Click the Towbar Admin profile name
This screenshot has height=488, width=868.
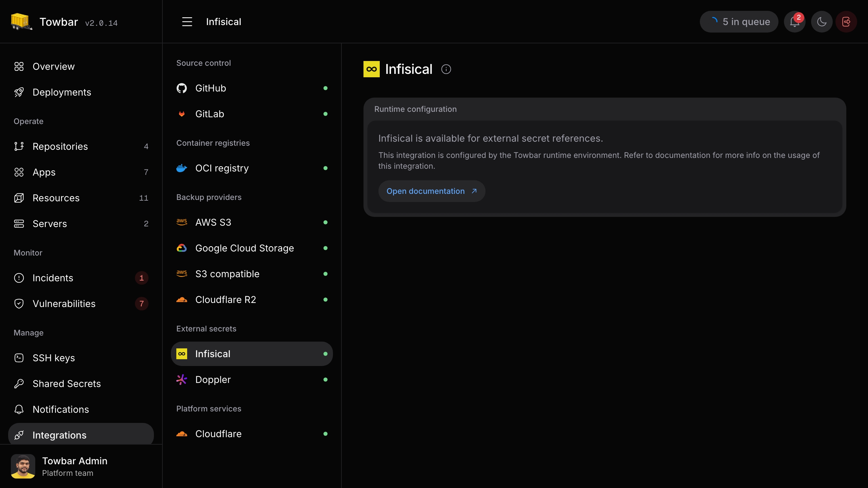(75, 461)
